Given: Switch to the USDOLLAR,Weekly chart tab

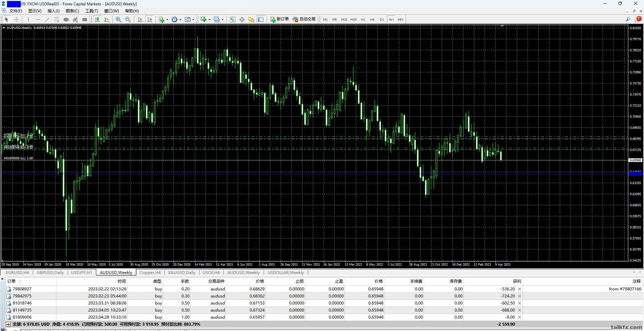Looking at the screenshot, I should click(286, 272).
